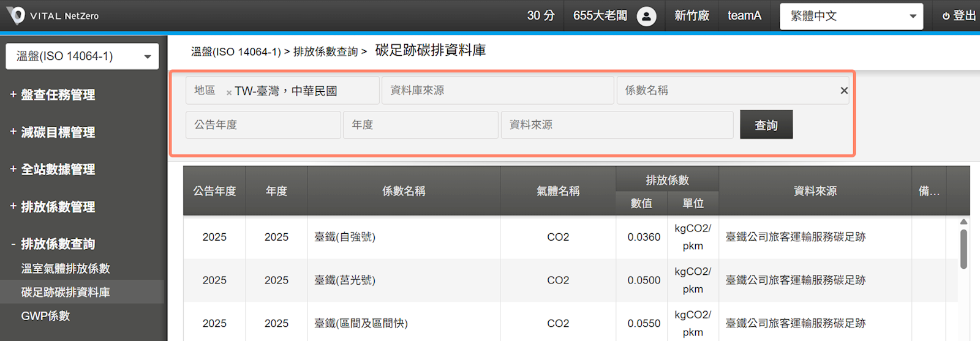Viewport: 980px width, 341px height.
Task: Open the 溫盤(ISO 14064-1) module dropdown
Action: tap(82, 56)
